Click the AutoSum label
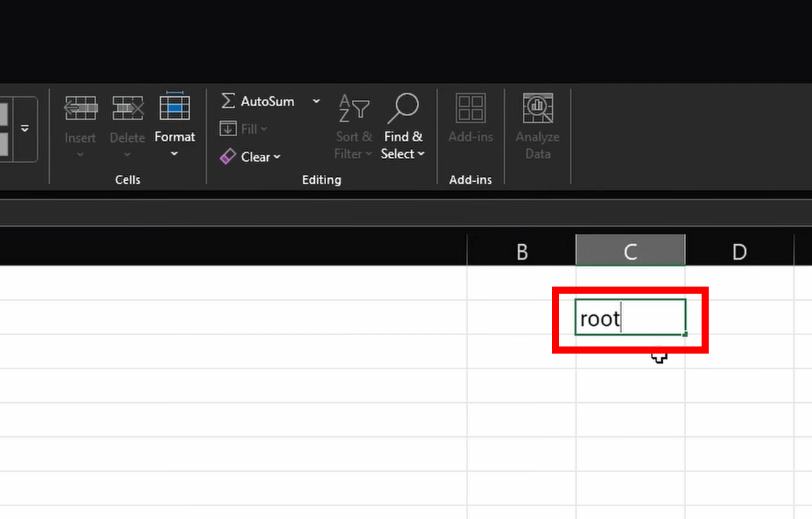This screenshot has height=519, width=812. click(x=267, y=101)
